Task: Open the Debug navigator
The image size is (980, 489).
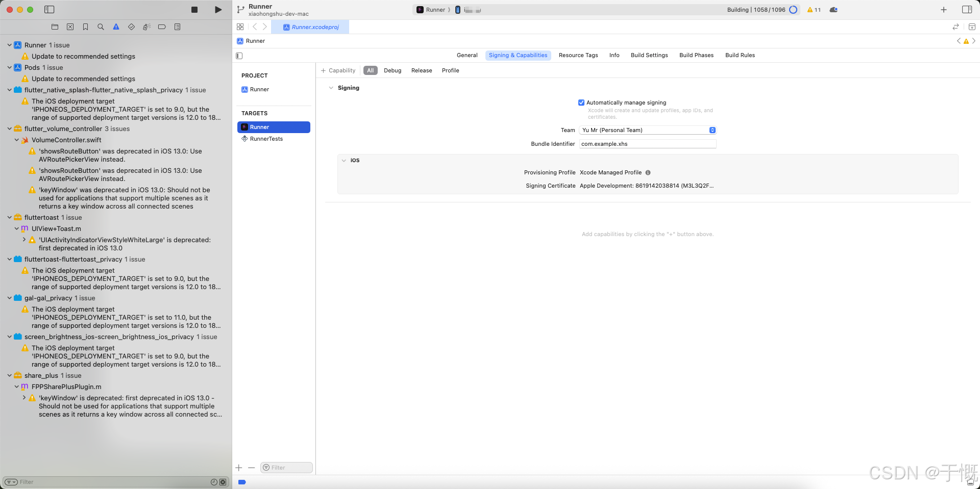Action: tap(147, 27)
